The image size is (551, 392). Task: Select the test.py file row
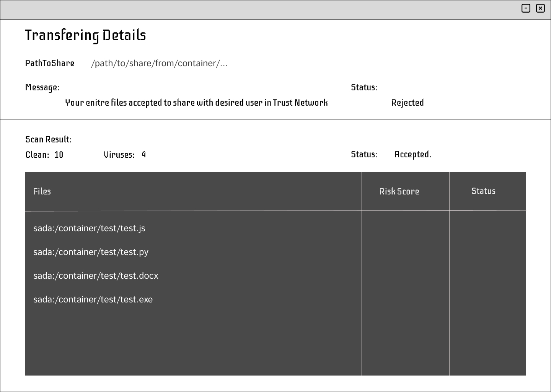91,252
